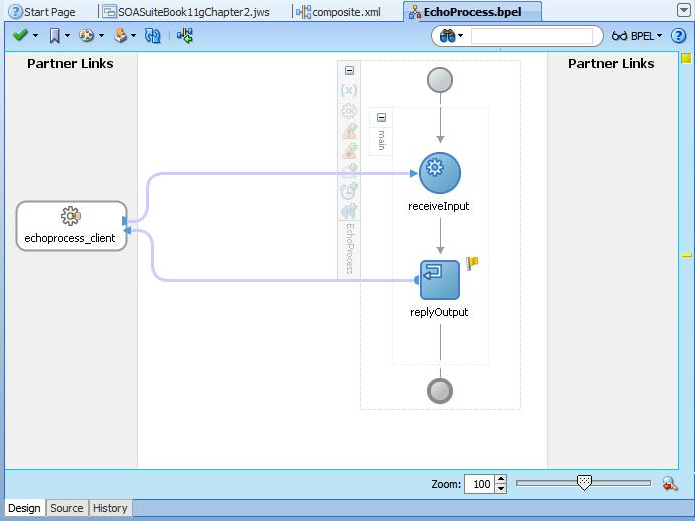This screenshot has width=695, height=521.
Task: Click the replyOutput label
Action: coord(439,312)
